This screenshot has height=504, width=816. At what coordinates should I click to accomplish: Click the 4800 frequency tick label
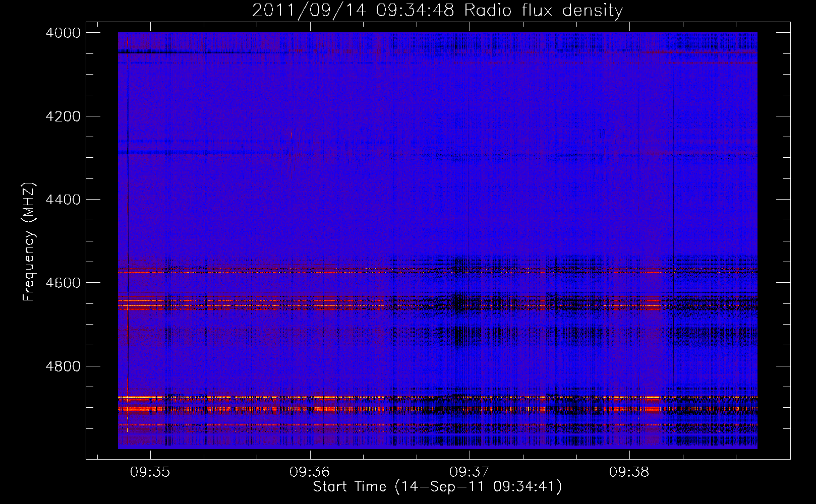point(63,366)
